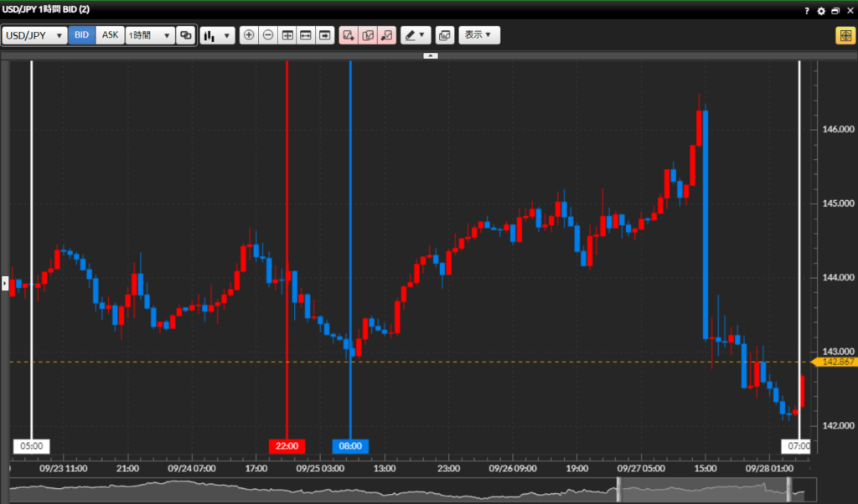Click the chart link icon beside timeframe

185,35
